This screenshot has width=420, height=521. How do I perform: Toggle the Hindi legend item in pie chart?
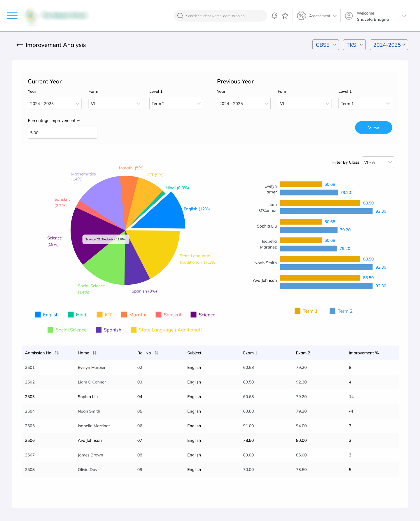78,315
